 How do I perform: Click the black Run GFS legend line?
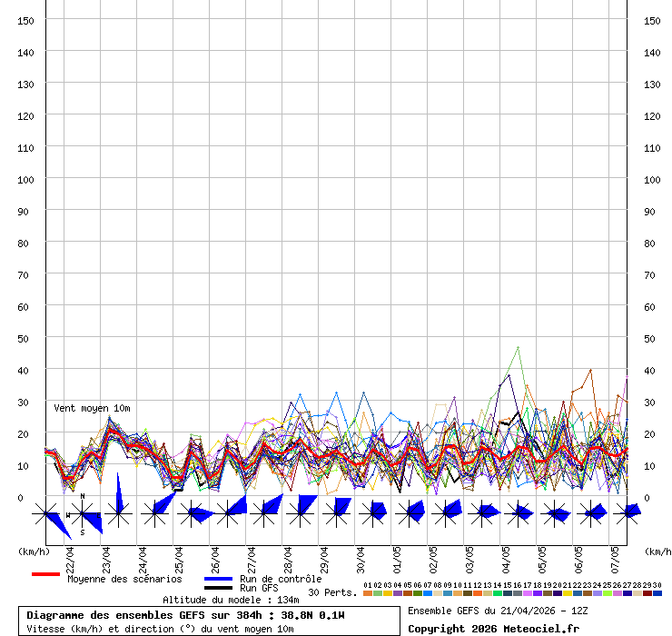point(218,588)
